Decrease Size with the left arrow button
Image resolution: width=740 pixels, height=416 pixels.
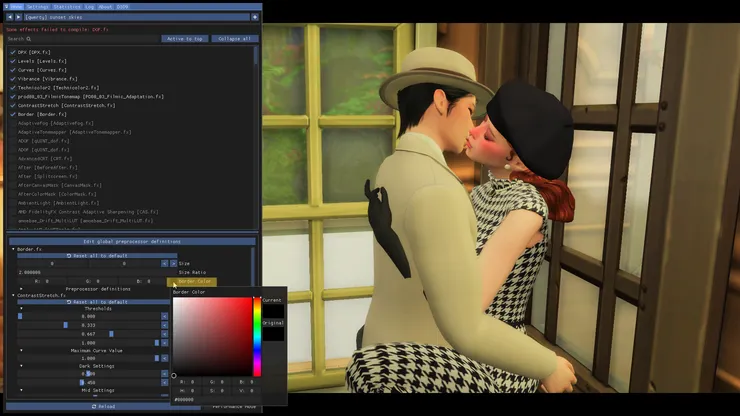[x=164, y=263]
